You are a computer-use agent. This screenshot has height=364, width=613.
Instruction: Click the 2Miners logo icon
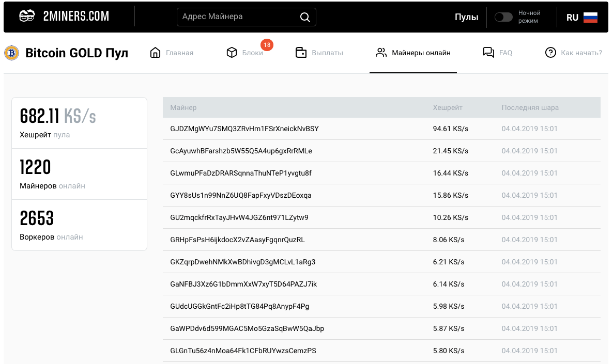27,17
